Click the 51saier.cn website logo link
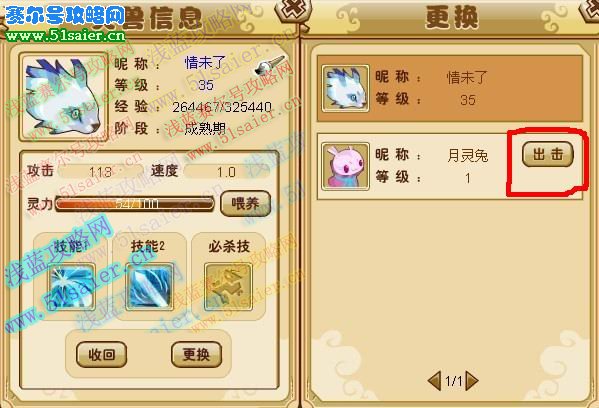Image resolution: width=599 pixels, height=408 pixels. click(x=65, y=22)
